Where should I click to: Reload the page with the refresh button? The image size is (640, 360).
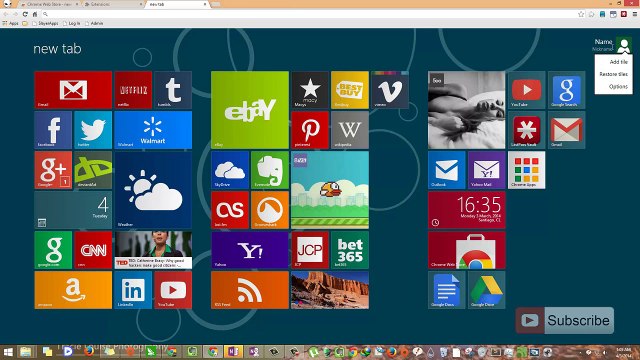click(25, 14)
